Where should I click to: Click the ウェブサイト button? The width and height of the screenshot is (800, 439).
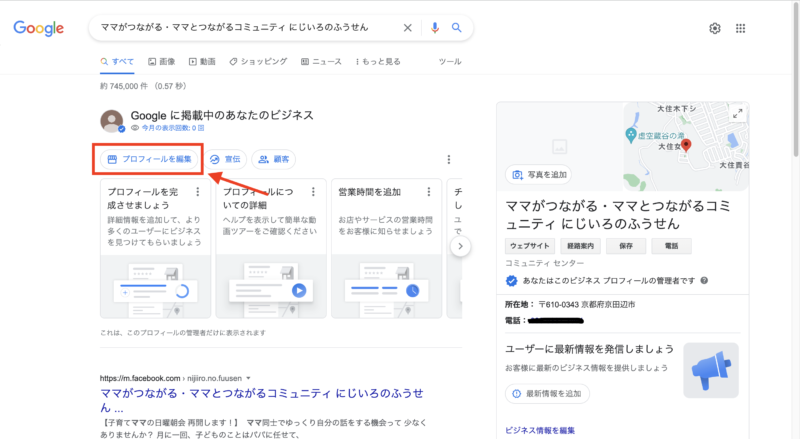click(x=530, y=246)
